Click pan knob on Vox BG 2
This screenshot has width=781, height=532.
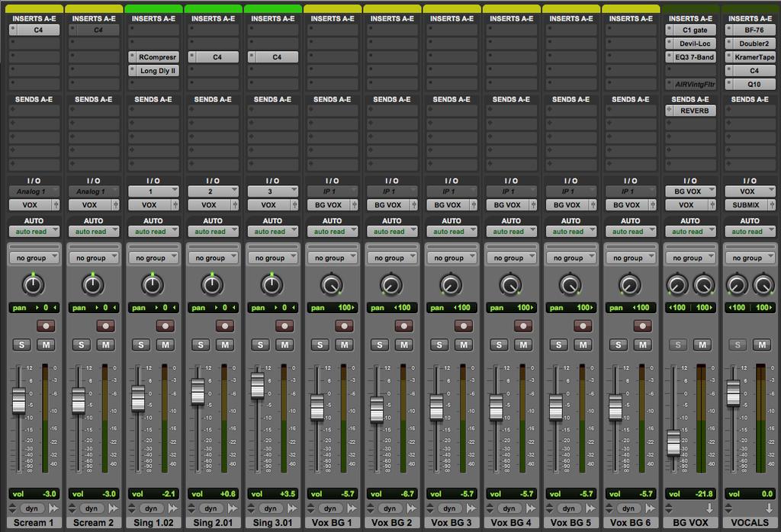click(391, 284)
